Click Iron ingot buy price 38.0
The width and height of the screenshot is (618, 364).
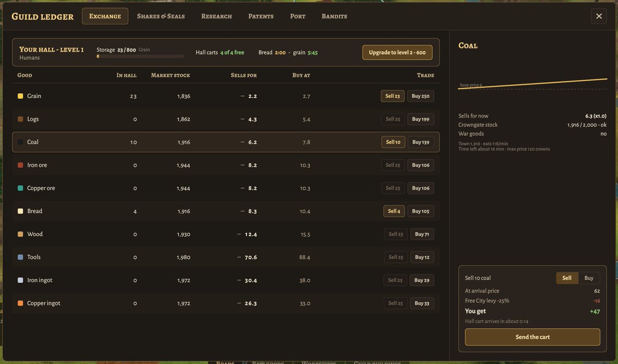coord(305,280)
